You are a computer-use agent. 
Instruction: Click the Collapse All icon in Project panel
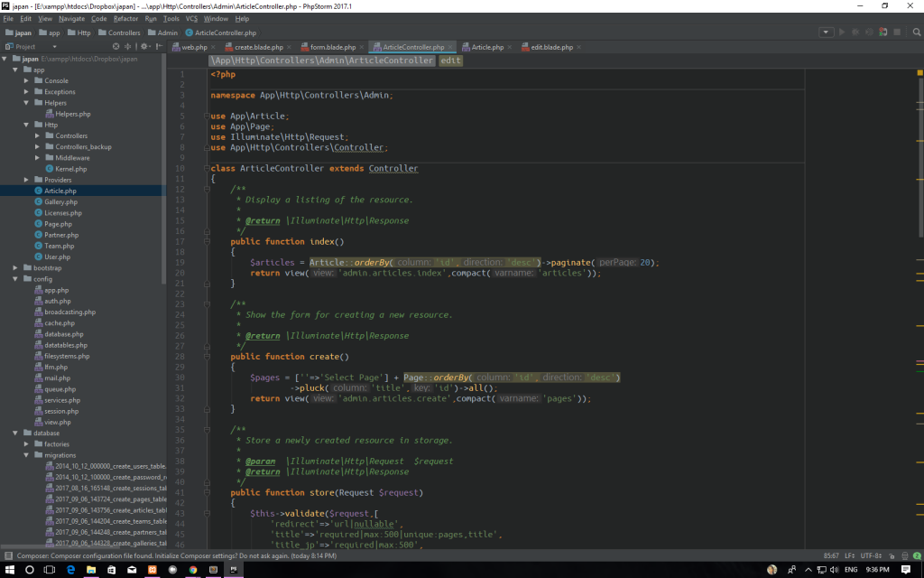point(128,46)
